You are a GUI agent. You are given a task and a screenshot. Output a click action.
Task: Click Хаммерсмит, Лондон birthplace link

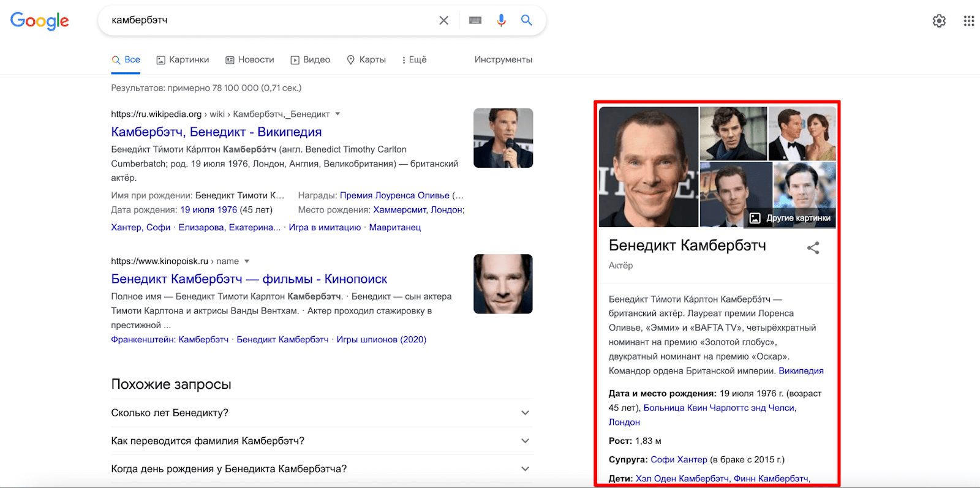(x=419, y=209)
